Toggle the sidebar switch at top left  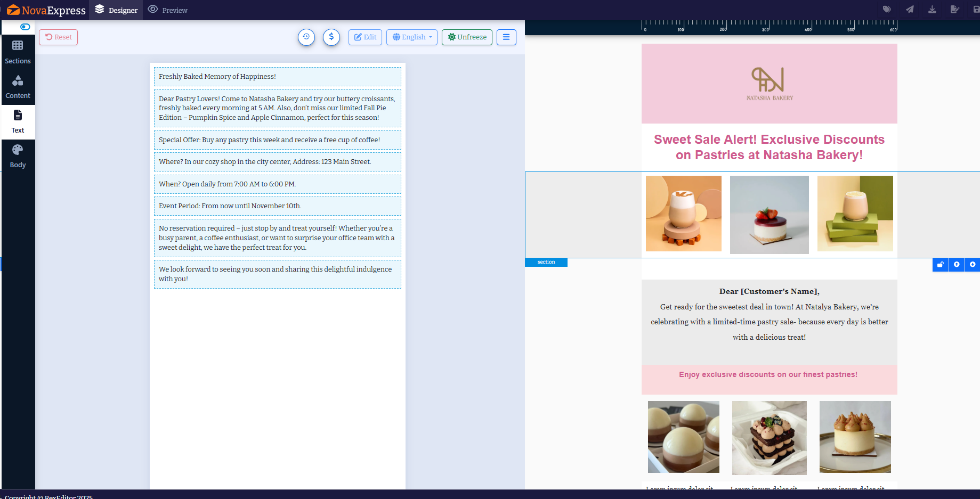point(25,27)
